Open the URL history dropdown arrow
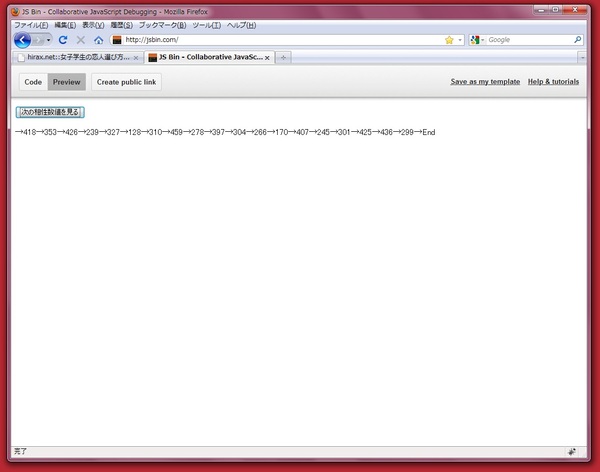This screenshot has height=472, width=600. pos(459,40)
